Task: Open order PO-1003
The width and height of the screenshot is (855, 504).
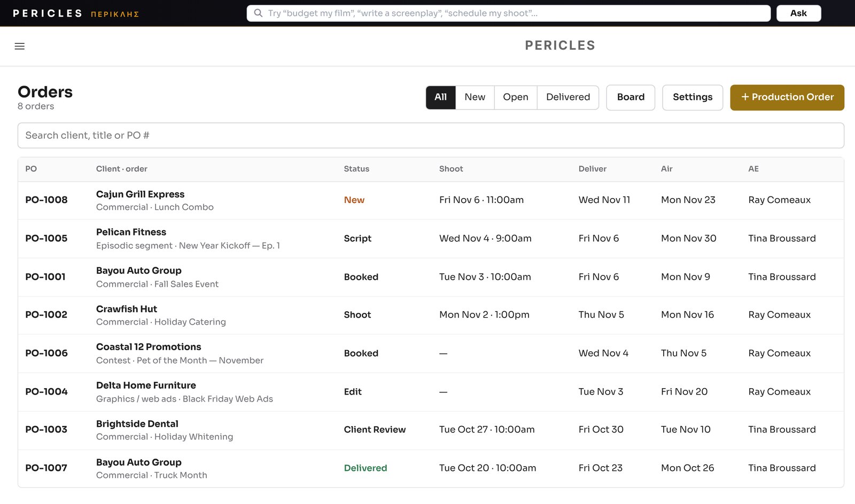Action: (x=46, y=430)
